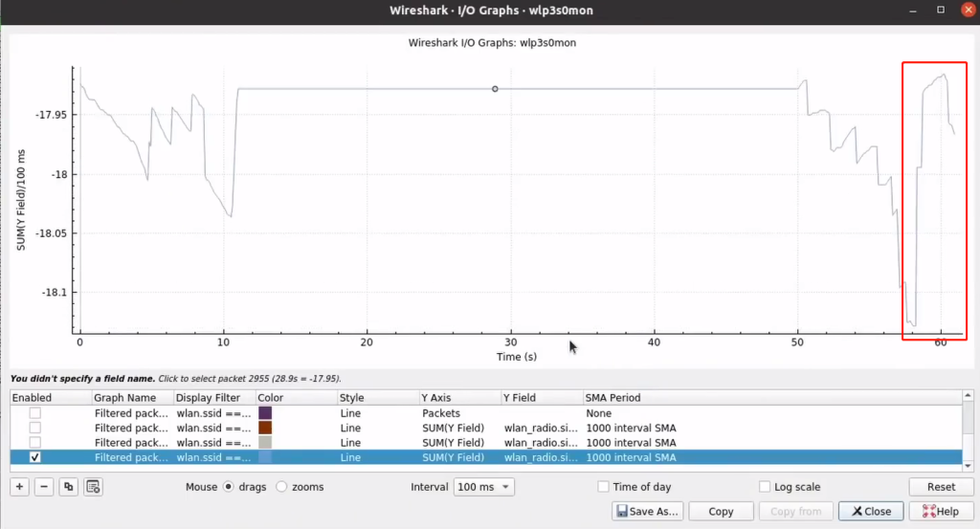Select the graph name in the gray-swatch row
Viewport: 980px width, 529px height.
[x=131, y=442]
